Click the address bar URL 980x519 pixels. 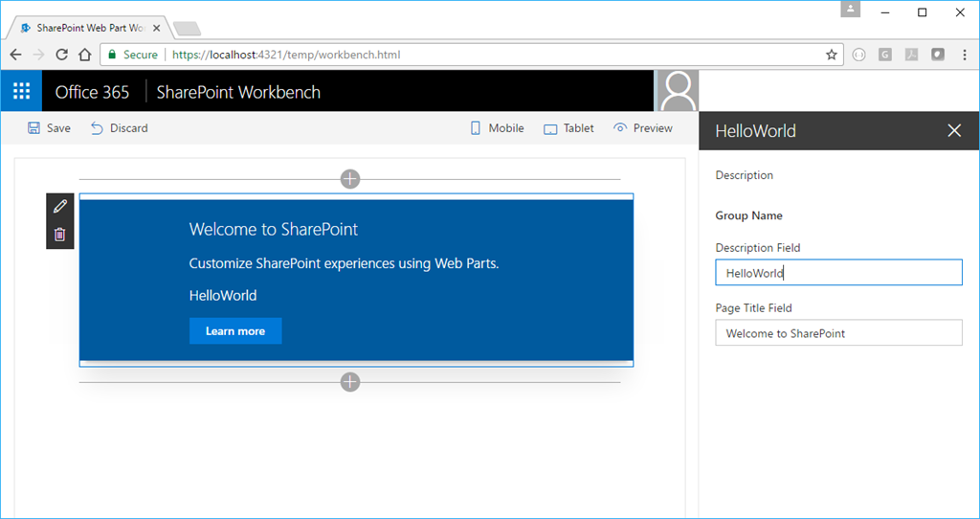[x=286, y=55]
